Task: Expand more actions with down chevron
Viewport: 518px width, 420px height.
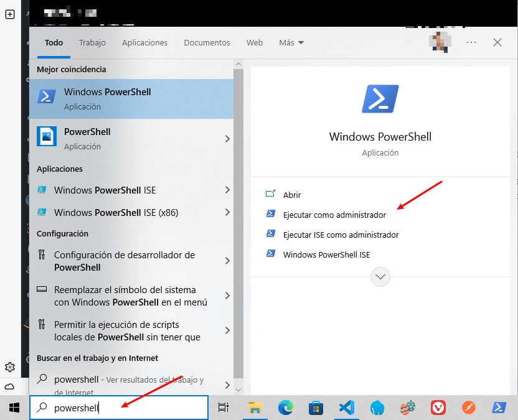Action: tap(380, 277)
